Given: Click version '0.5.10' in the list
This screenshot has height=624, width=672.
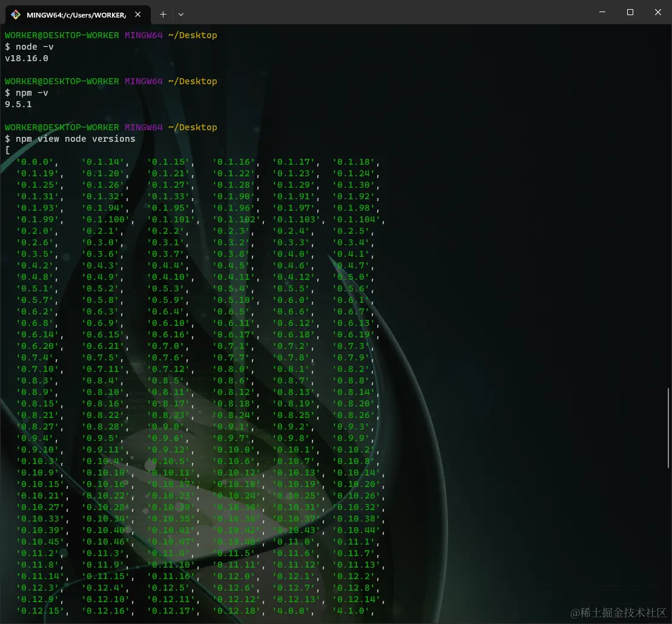Looking at the screenshot, I should pos(236,300).
